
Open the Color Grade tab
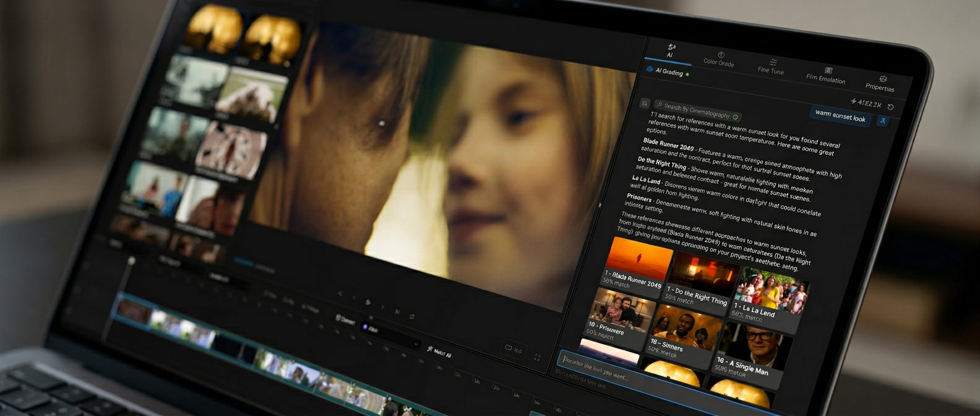[x=719, y=59]
